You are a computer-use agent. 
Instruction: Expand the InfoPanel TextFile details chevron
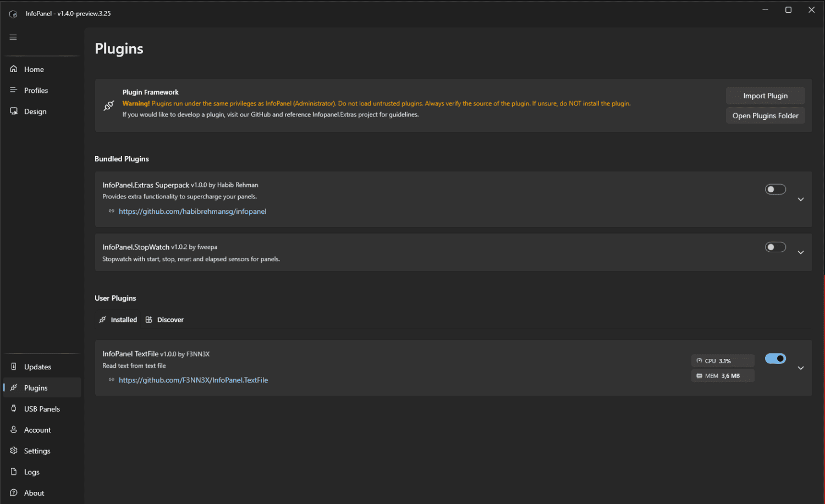pyautogui.click(x=801, y=368)
